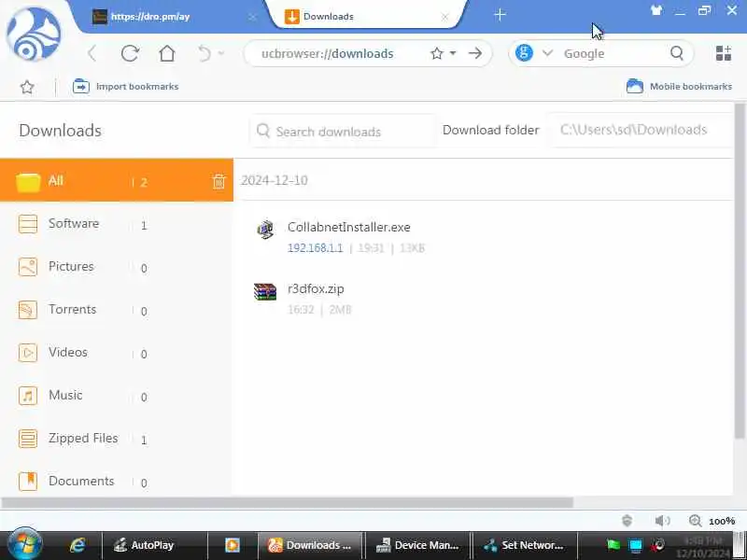Click the horizontal scrollbar thumb
The height and width of the screenshot is (560, 747).
(288, 502)
